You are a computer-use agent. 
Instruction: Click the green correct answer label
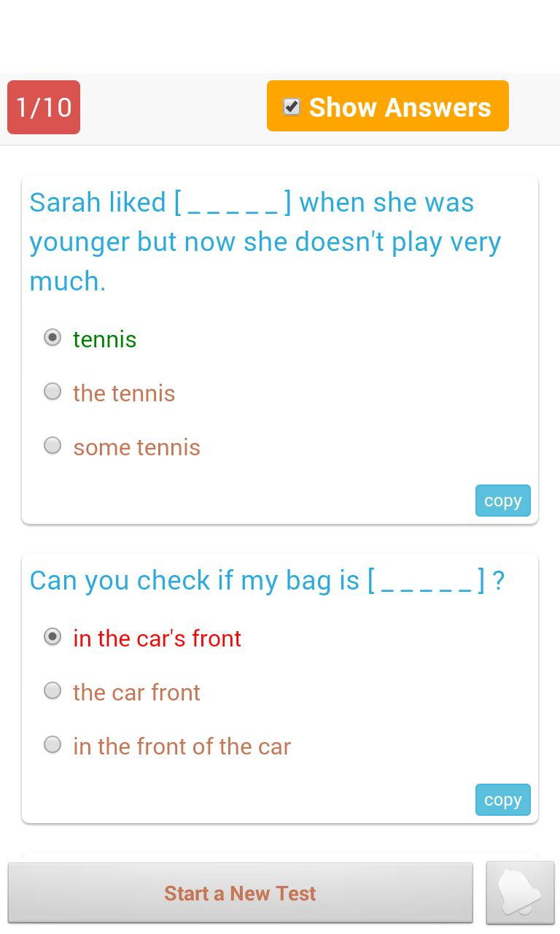click(x=104, y=339)
